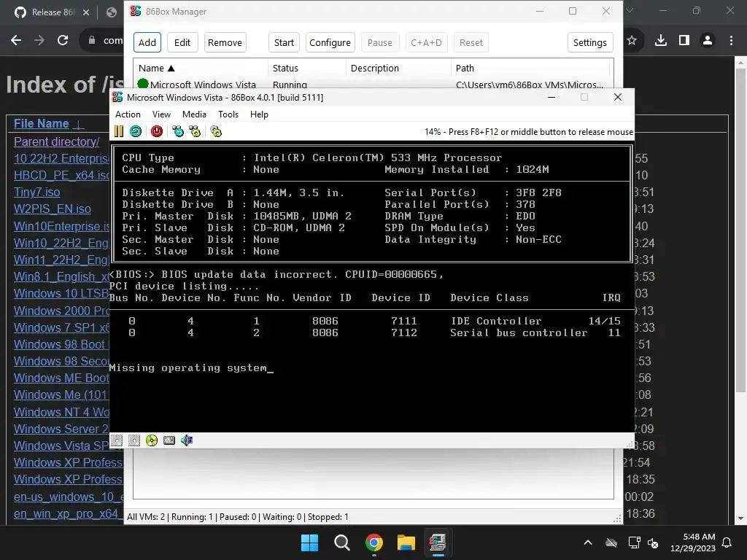Click the CD-ROM disc status bar icon
Image resolution: width=747 pixels, height=560 pixels.
pos(152,440)
